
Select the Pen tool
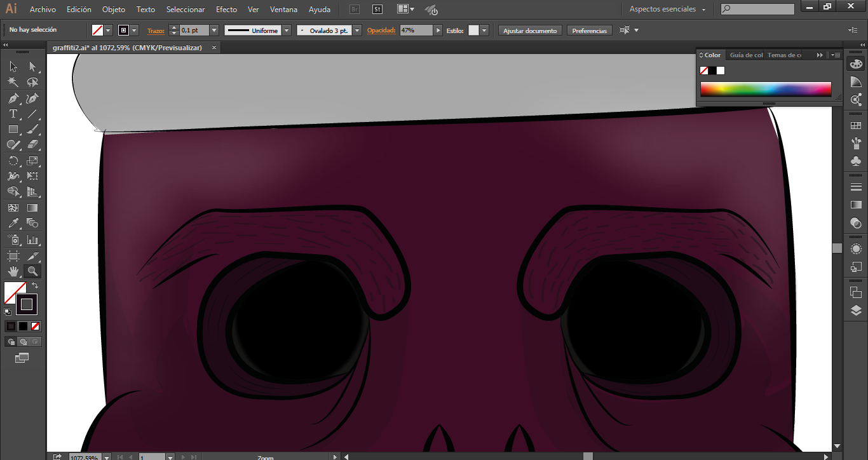[13, 98]
